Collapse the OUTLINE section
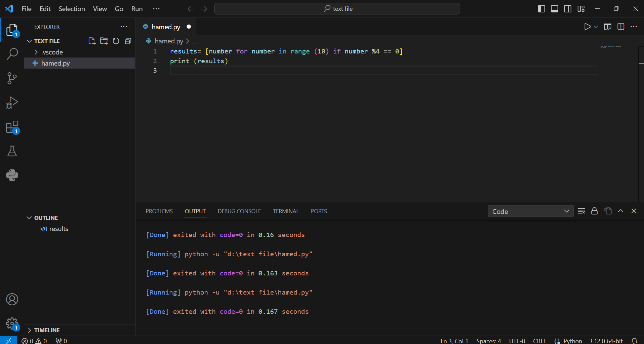 tap(42, 218)
